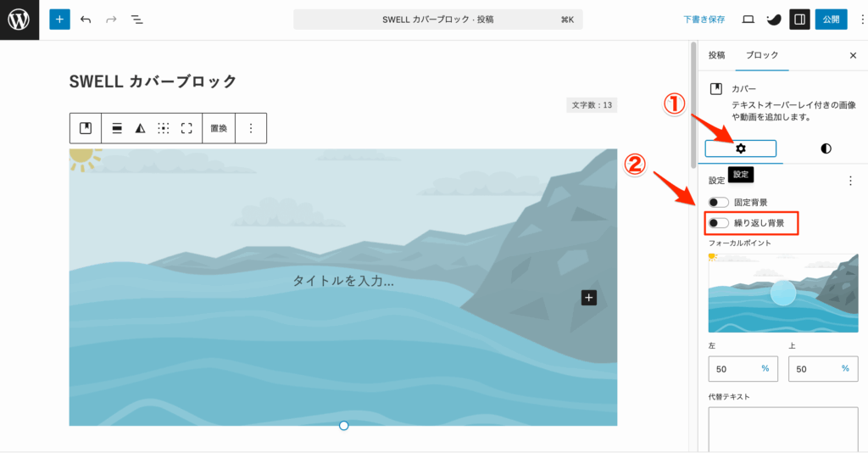Toggle duotone filter in block toolbar
The height and width of the screenshot is (453, 868).
click(140, 128)
